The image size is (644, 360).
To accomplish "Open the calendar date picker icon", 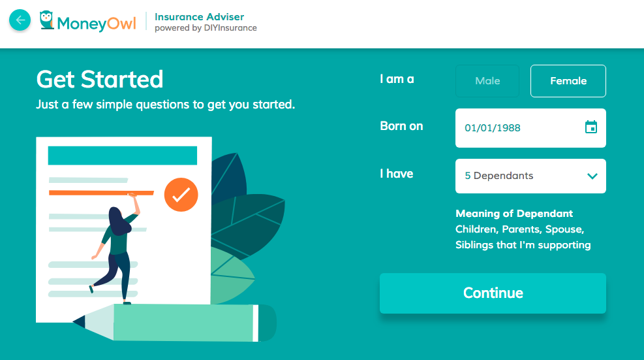I will click(590, 127).
